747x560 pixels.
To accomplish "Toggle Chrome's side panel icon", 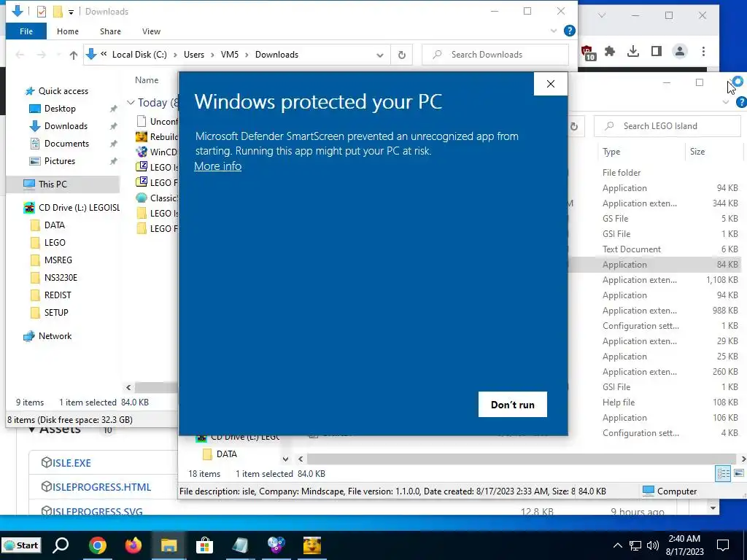I will pos(657,52).
